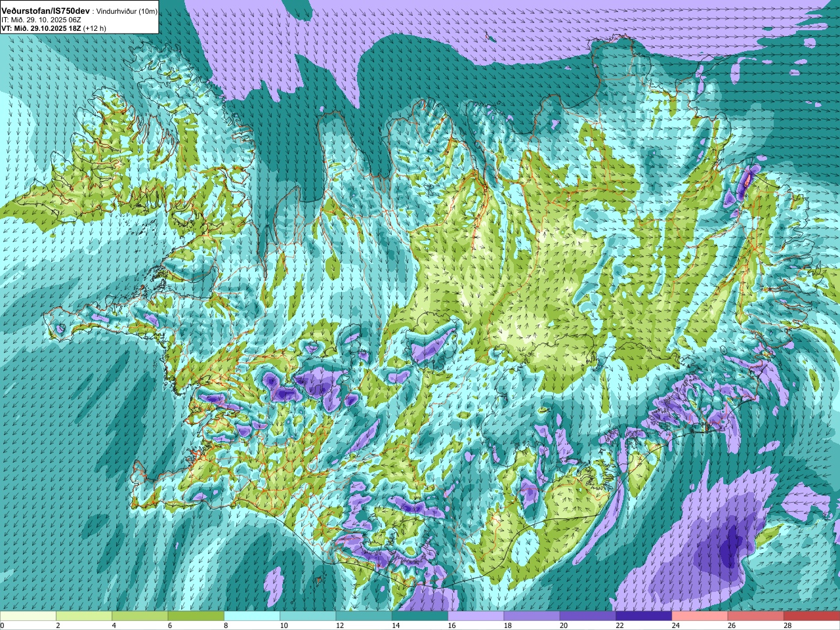Click the light pink 24–26 legend swatch

pyautogui.click(x=700, y=616)
